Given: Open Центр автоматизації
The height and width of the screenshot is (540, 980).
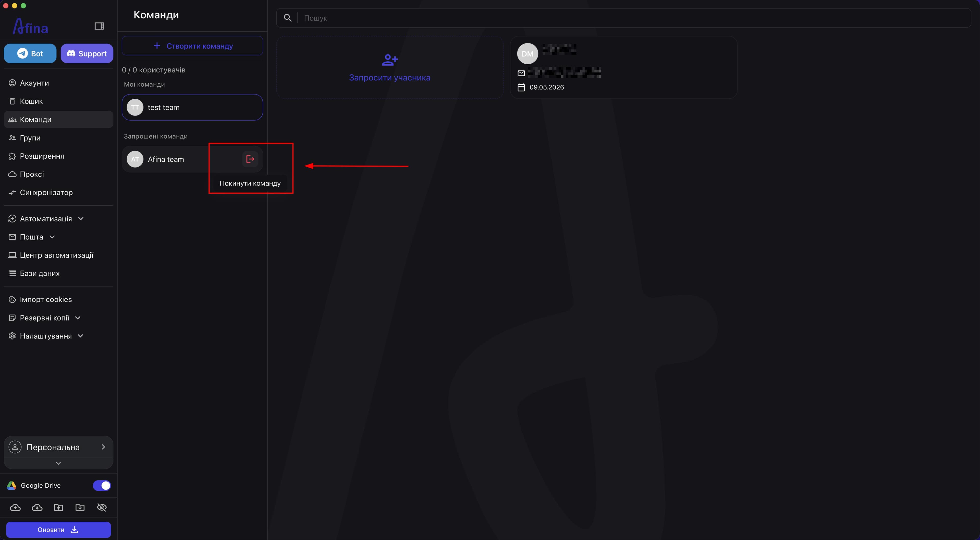Looking at the screenshot, I should [59, 255].
